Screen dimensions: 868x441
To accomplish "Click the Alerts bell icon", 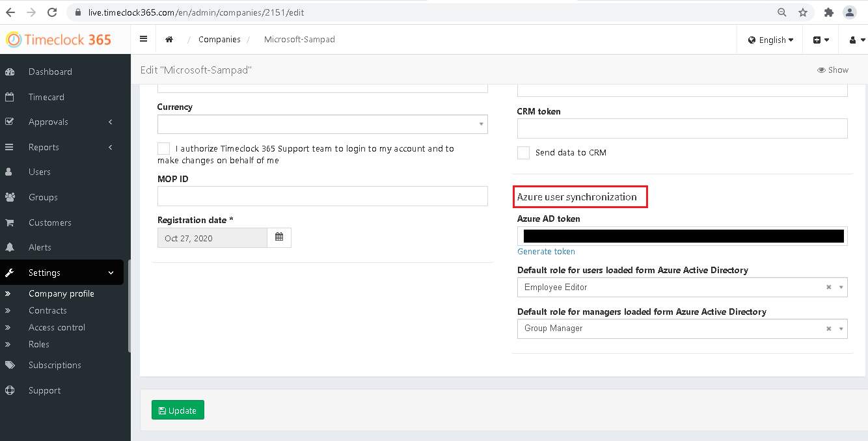I will point(10,247).
